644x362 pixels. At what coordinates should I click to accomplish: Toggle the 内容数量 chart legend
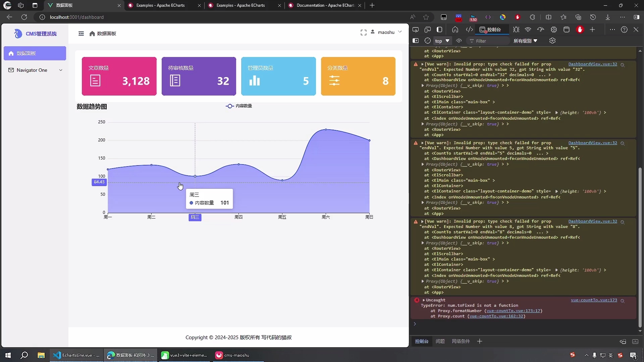(x=239, y=106)
